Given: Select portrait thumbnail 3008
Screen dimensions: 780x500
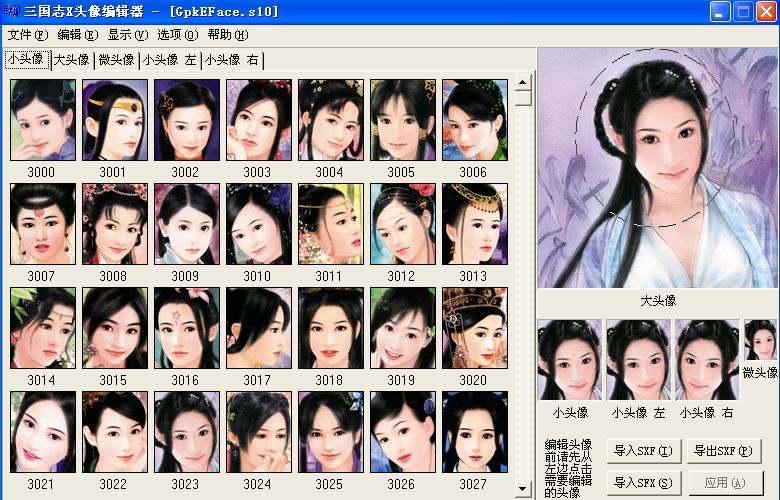Looking at the screenshot, I should point(115,224).
